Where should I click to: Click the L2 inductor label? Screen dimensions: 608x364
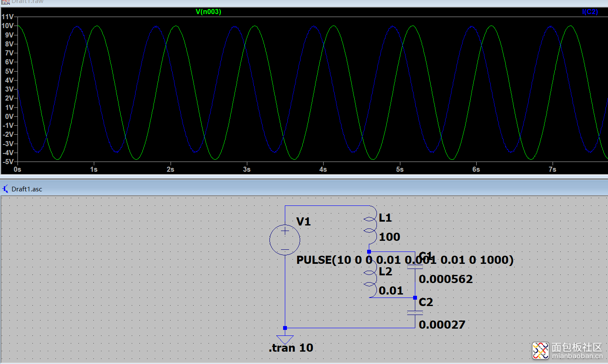385,272
